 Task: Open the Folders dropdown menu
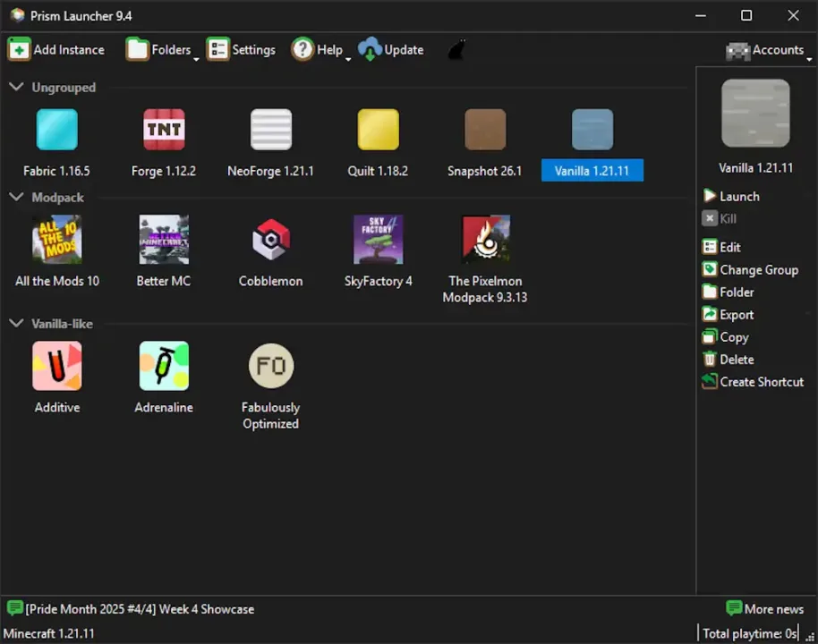coord(161,50)
